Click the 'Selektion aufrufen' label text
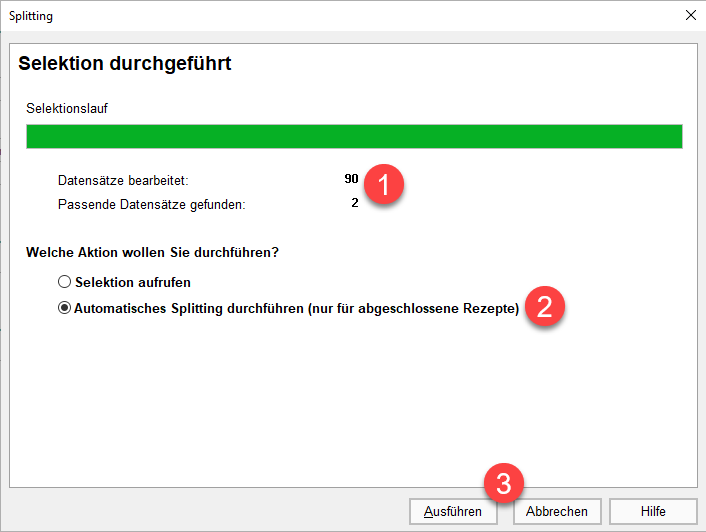 [x=132, y=283]
